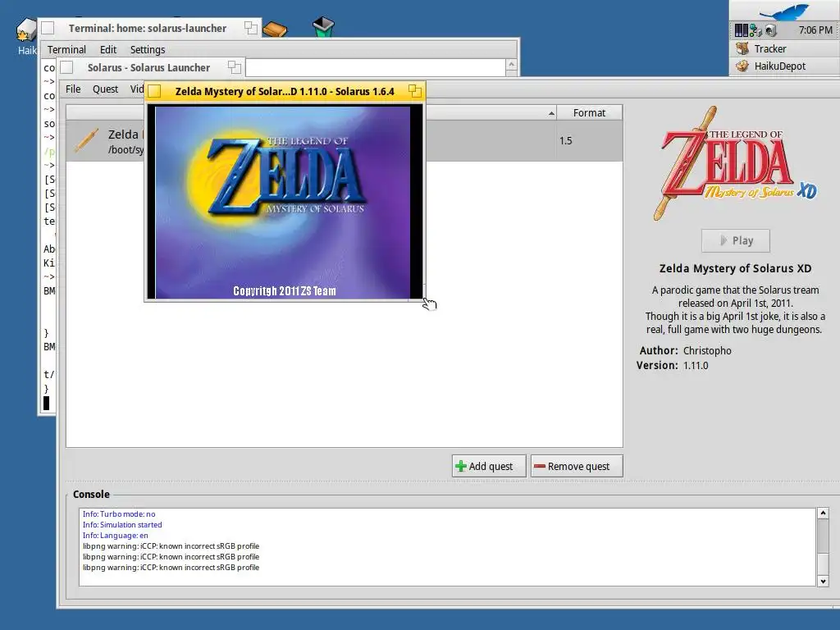Click the Terminal cursor block
This screenshot has height=630, width=840.
(x=47, y=403)
